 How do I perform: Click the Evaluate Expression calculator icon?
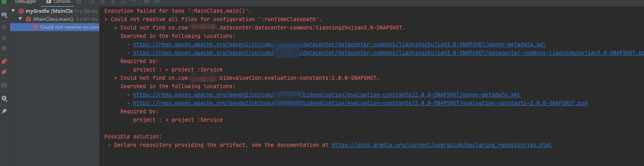click(x=147, y=2)
